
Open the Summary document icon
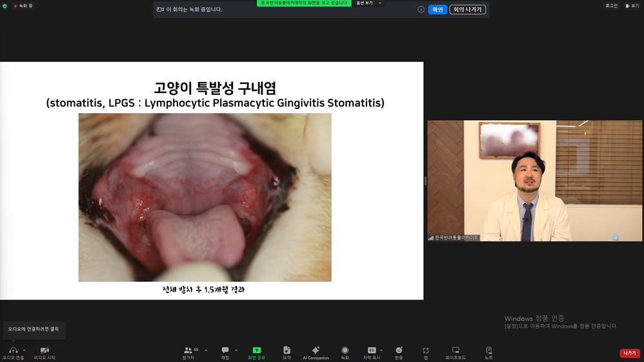(x=287, y=350)
